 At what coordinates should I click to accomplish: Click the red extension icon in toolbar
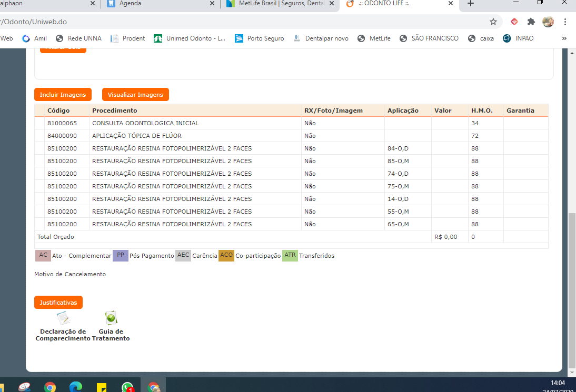pos(514,22)
